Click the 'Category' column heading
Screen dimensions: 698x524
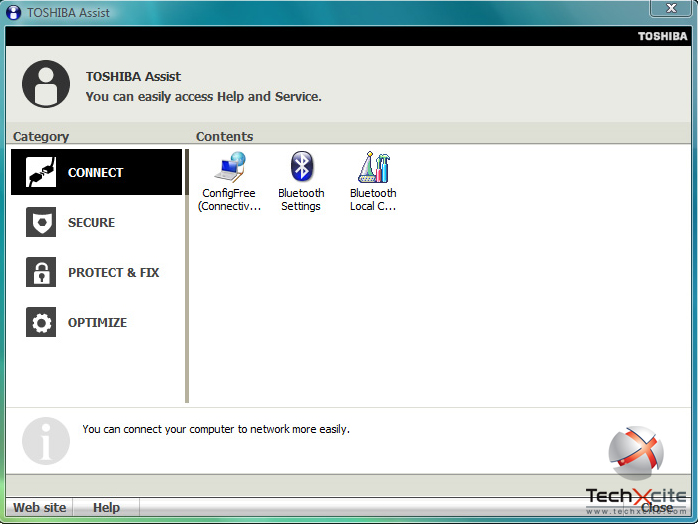click(x=41, y=136)
